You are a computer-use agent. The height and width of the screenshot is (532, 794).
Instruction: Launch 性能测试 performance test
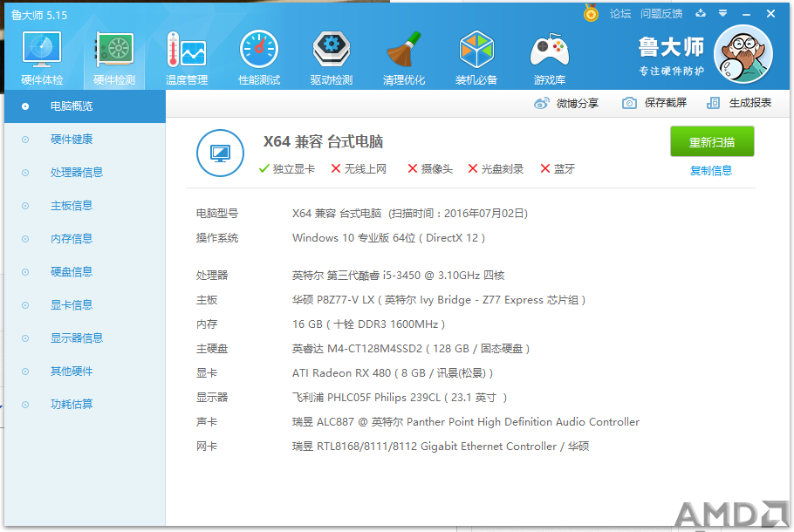click(259, 58)
